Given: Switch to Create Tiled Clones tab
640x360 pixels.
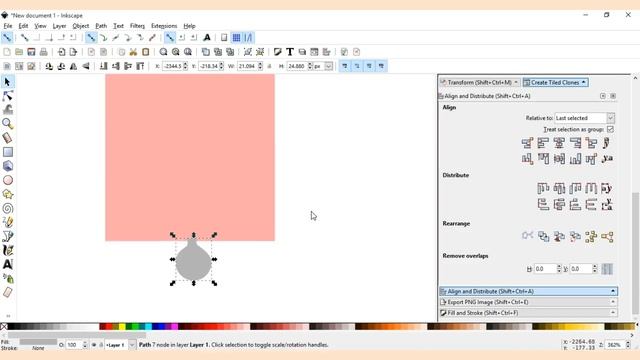Looking at the screenshot, I should (555, 82).
